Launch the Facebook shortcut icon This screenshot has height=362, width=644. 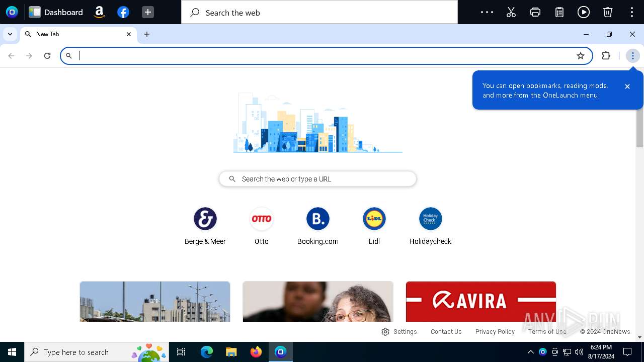point(123,12)
